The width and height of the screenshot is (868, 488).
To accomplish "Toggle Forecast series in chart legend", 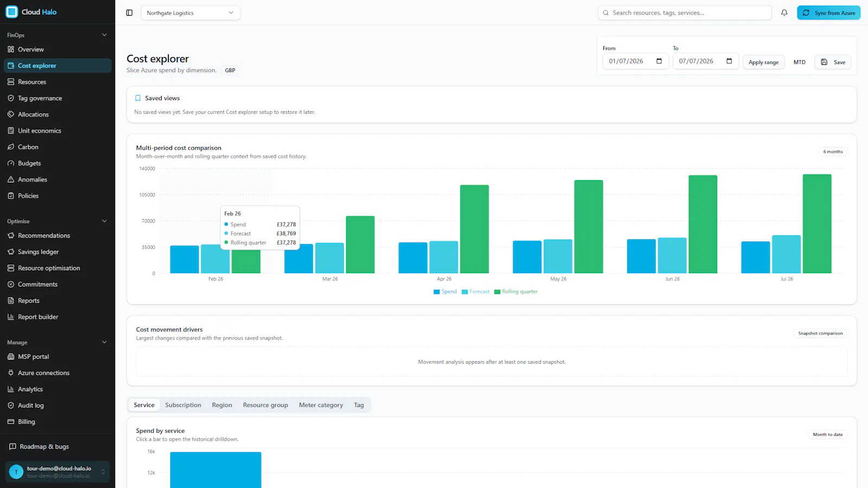I will tap(475, 292).
